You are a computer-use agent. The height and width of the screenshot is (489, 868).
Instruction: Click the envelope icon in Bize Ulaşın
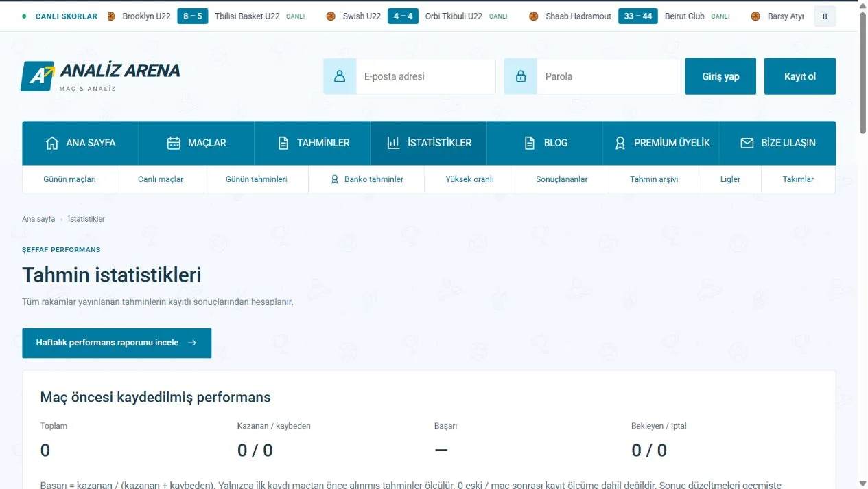pos(747,143)
